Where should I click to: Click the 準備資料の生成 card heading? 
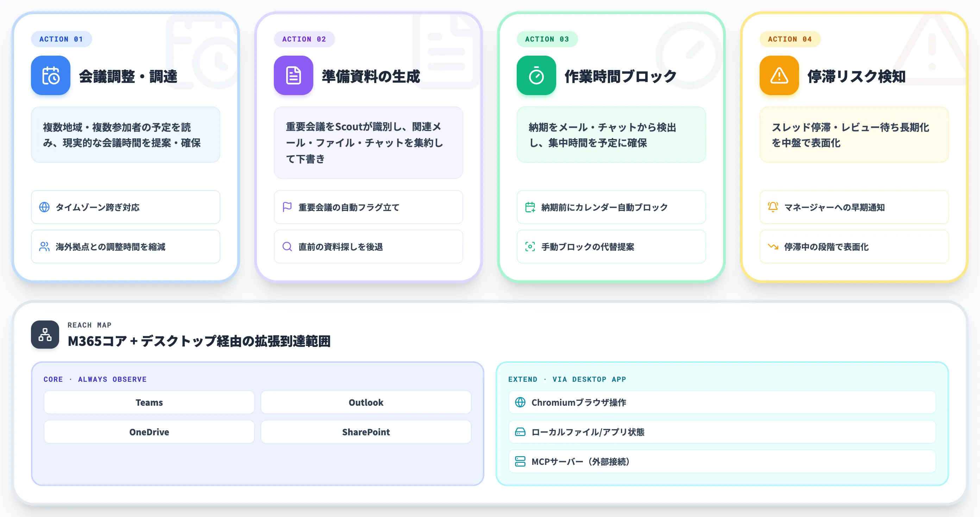(371, 76)
